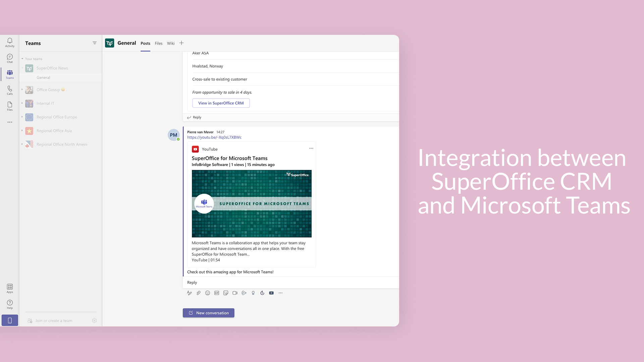
Task: Click 'Cross-sale to existing customer' text
Action: pos(220,79)
